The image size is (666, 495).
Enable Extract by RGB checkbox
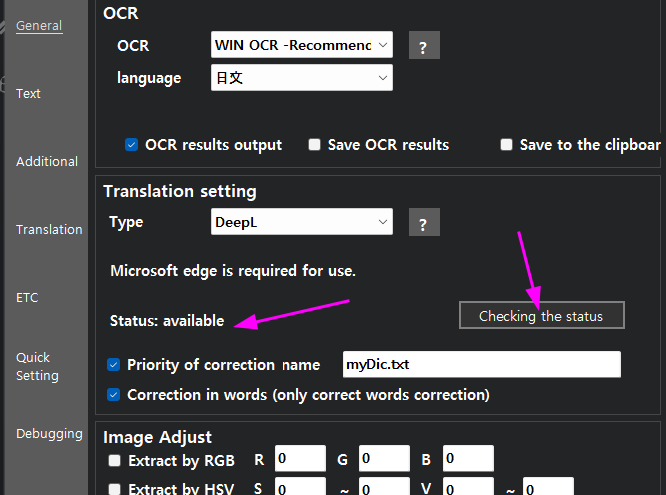[x=115, y=461]
